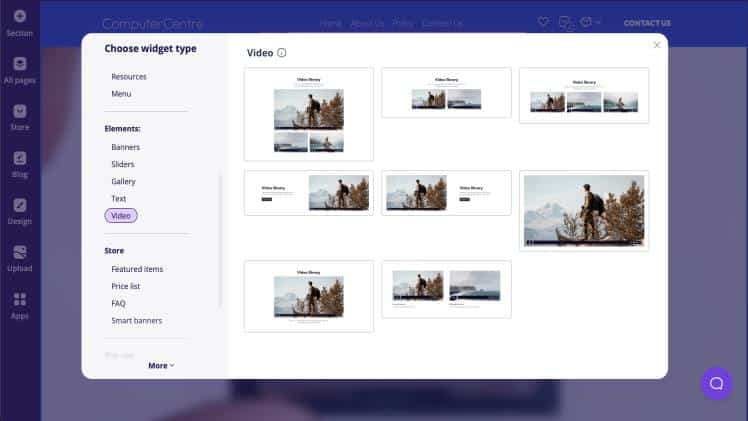Choose single centered video with title layout
748x421 pixels.
click(309, 296)
